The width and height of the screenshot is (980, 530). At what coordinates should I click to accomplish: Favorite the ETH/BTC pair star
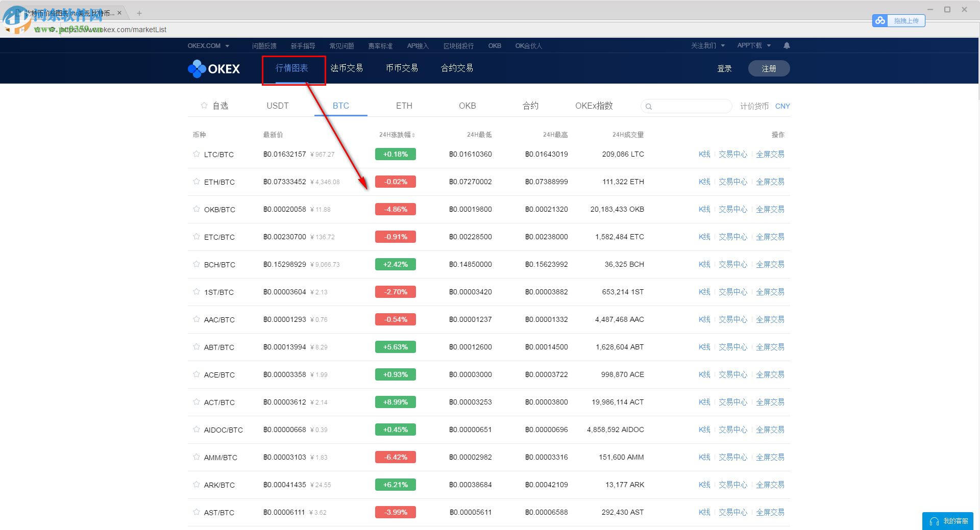197,182
